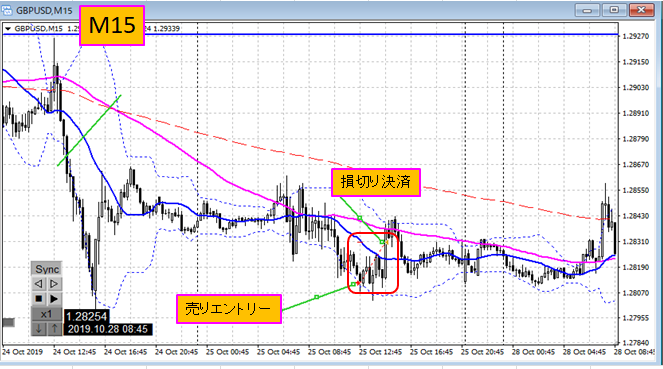Image resolution: width=663 pixels, height=369 pixels.
Task: Step one bar forward with right triangle
Action: [54, 284]
